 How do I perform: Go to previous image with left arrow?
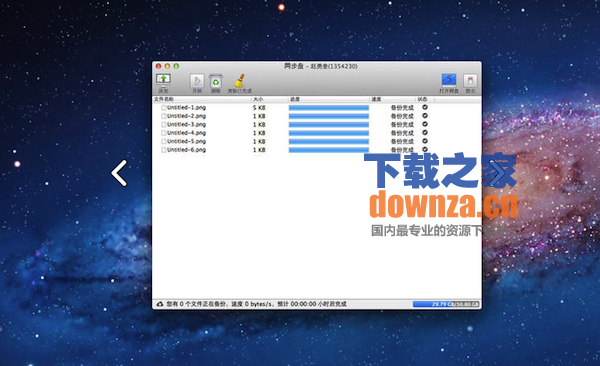click(119, 173)
